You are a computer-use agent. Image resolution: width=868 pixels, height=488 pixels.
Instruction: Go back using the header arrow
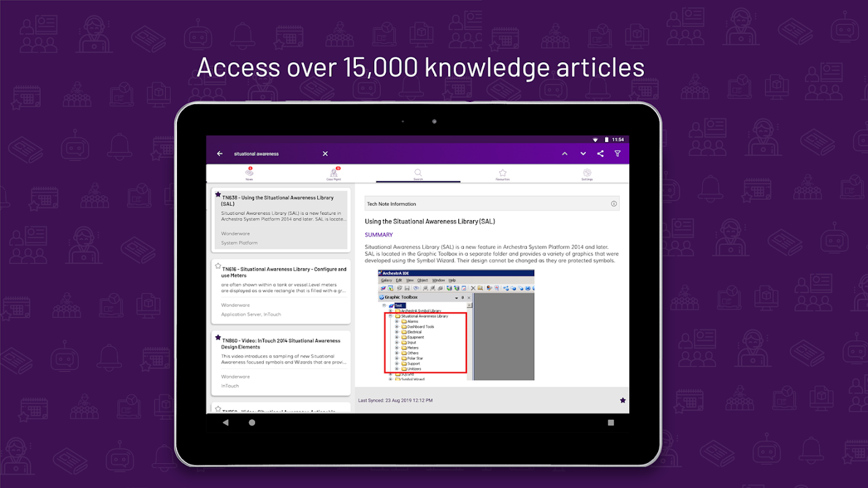coord(220,154)
